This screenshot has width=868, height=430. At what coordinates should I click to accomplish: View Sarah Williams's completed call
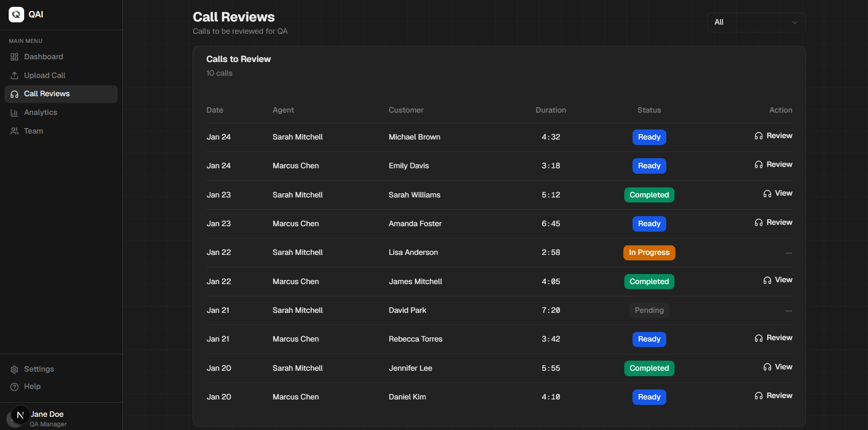click(778, 193)
